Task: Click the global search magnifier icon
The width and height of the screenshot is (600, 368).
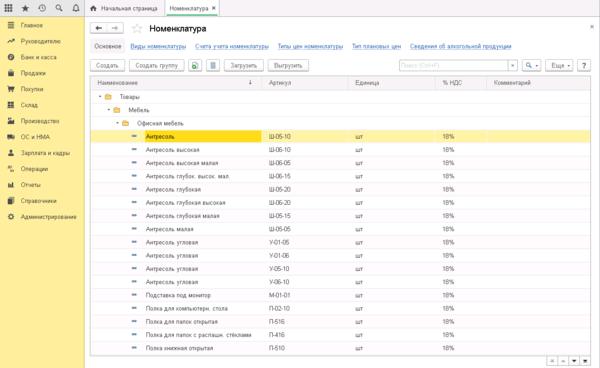Action: [x=59, y=8]
